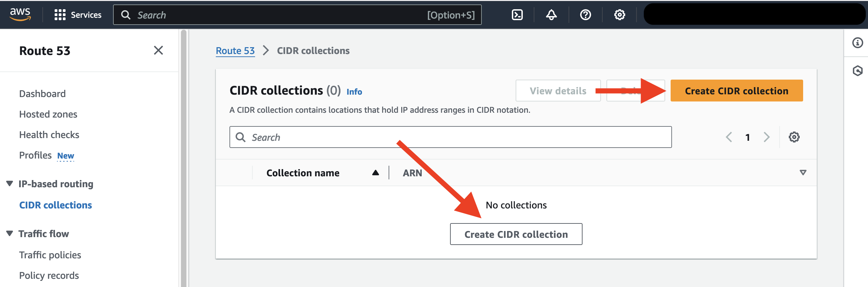Open the notifications bell
This screenshot has height=287, width=868.
(x=551, y=15)
